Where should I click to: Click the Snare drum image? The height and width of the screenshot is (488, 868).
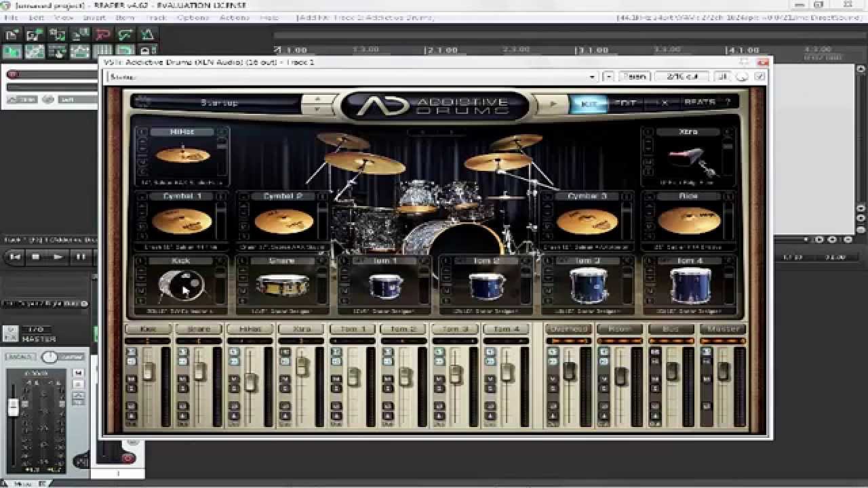[283, 285]
